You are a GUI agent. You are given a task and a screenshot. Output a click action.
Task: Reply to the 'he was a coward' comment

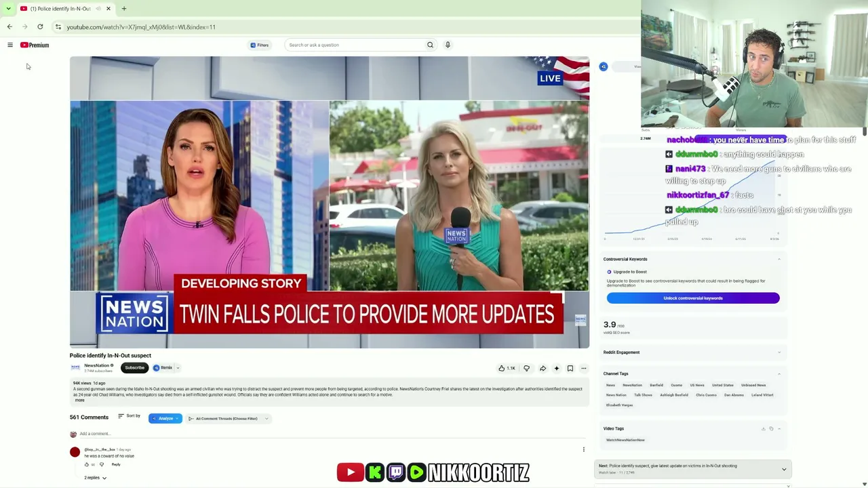[116, 464]
